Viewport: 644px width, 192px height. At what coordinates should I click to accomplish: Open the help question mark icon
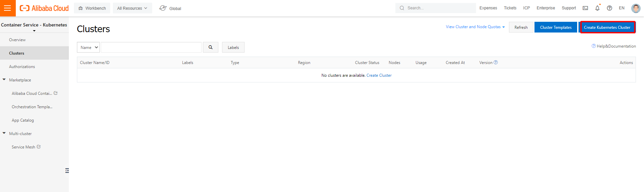609,8
